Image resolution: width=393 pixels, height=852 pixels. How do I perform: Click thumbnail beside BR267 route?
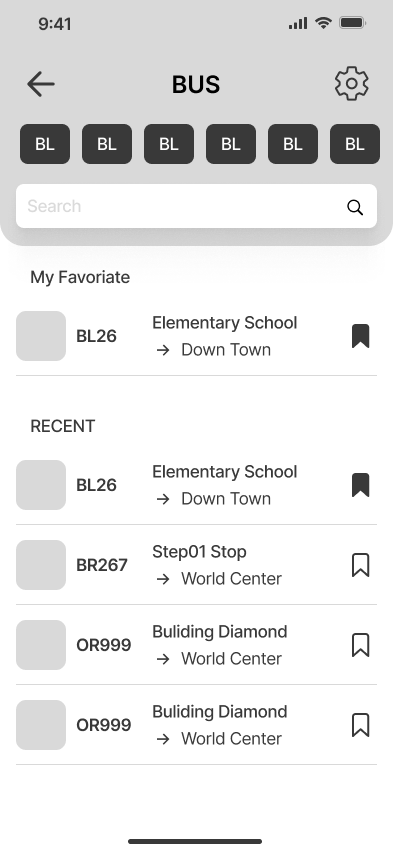[x=41, y=565]
